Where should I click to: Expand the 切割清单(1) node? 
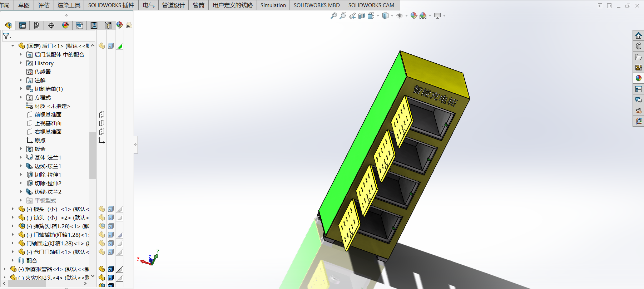pyautogui.click(x=21, y=89)
